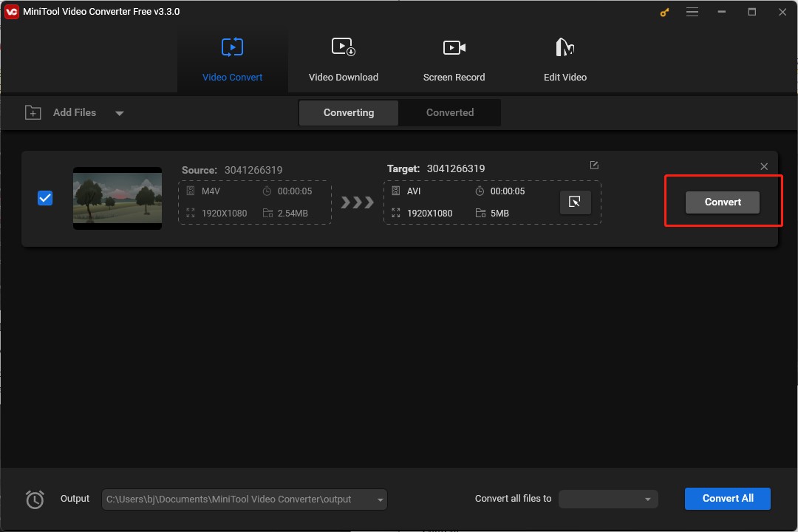Select the Video Convert module
The height and width of the screenshot is (532, 798).
tap(232, 58)
